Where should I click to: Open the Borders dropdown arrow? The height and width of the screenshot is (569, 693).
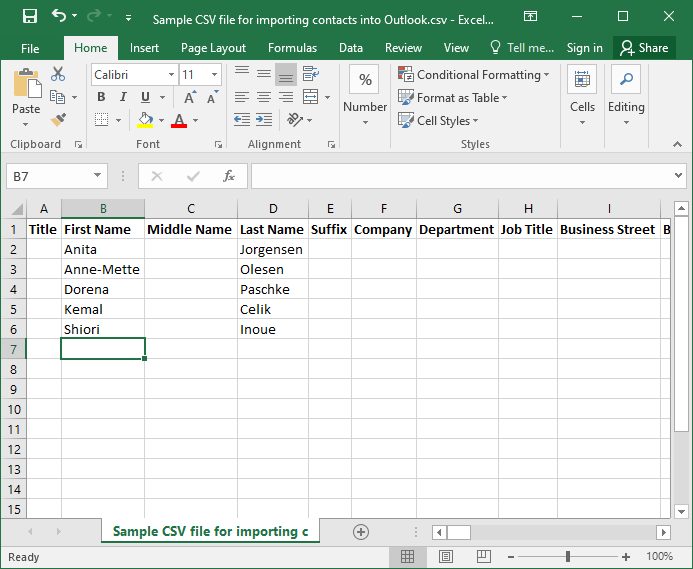pos(118,120)
